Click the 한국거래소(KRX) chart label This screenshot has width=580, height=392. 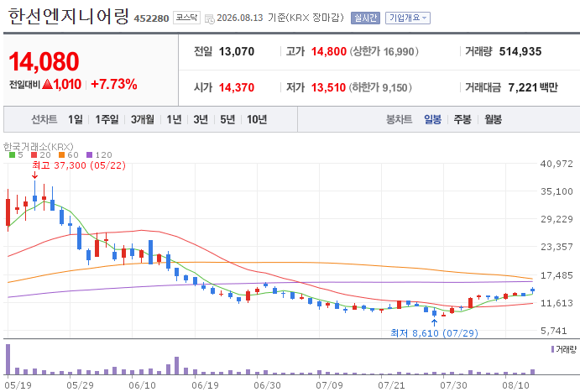39,146
